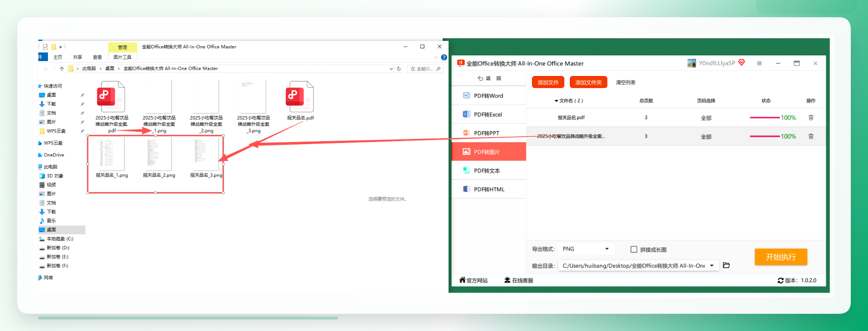Expand the Explorer ribbon chevron
The image size is (868, 331).
pos(436,57)
